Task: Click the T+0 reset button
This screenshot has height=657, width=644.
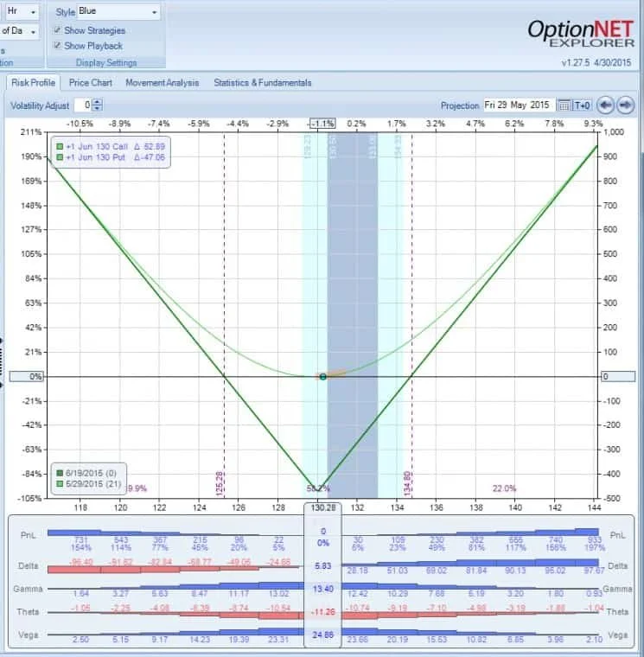Action: 583,105
